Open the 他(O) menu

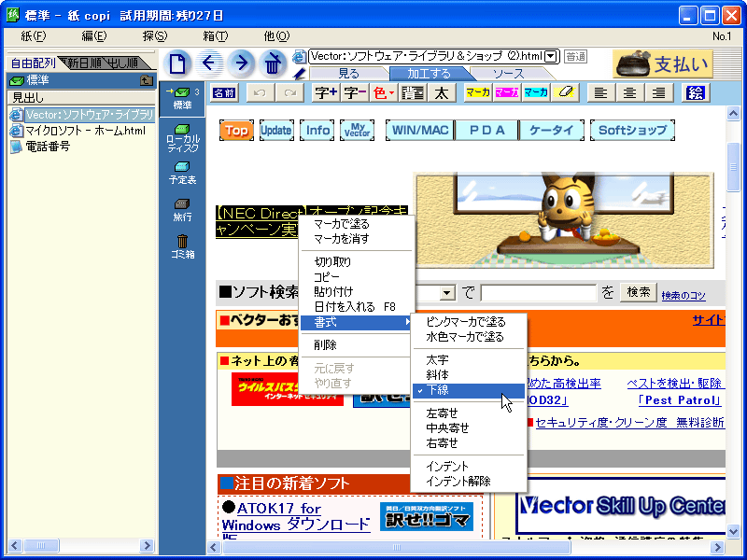(x=276, y=36)
